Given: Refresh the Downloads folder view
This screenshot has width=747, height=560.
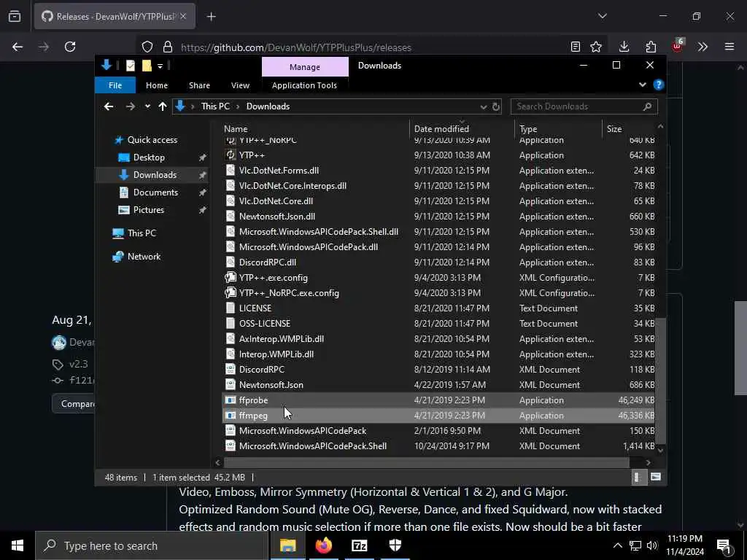Looking at the screenshot, I should click(x=496, y=106).
